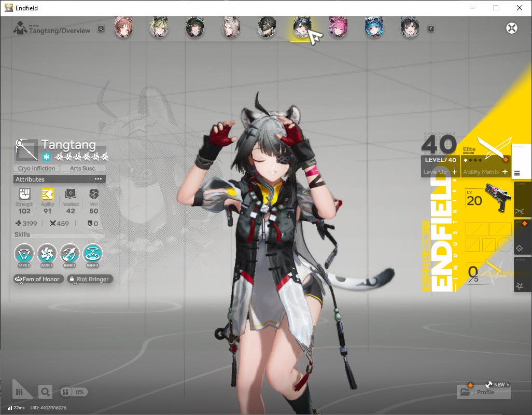Click the UID text at bottom
The height and width of the screenshot is (415, 532).
click(x=48, y=408)
